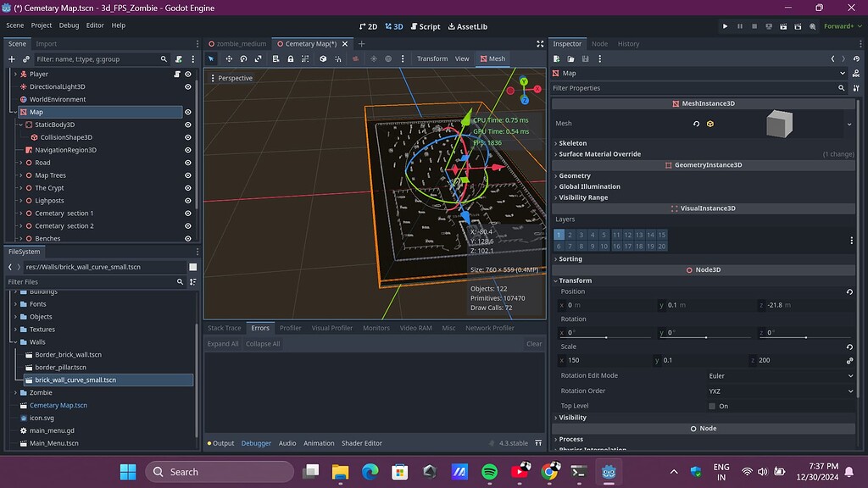The height and width of the screenshot is (488, 868).
Task: Add a new scene tab
Action: point(361,44)
